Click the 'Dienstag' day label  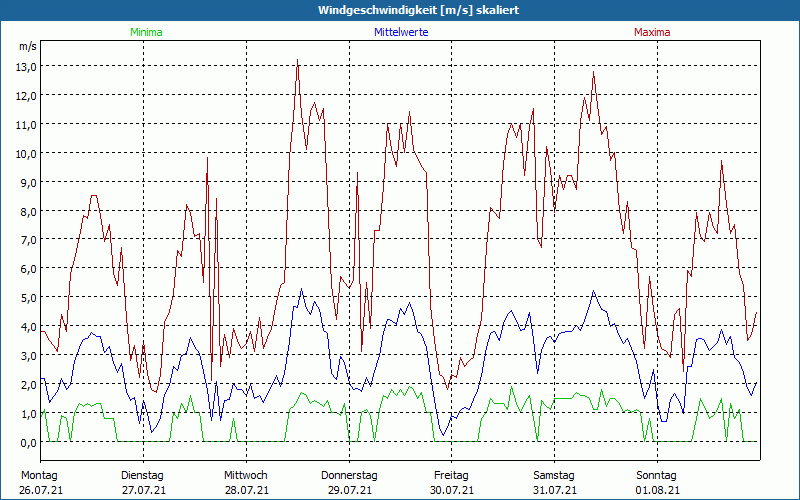pos(142,476)
